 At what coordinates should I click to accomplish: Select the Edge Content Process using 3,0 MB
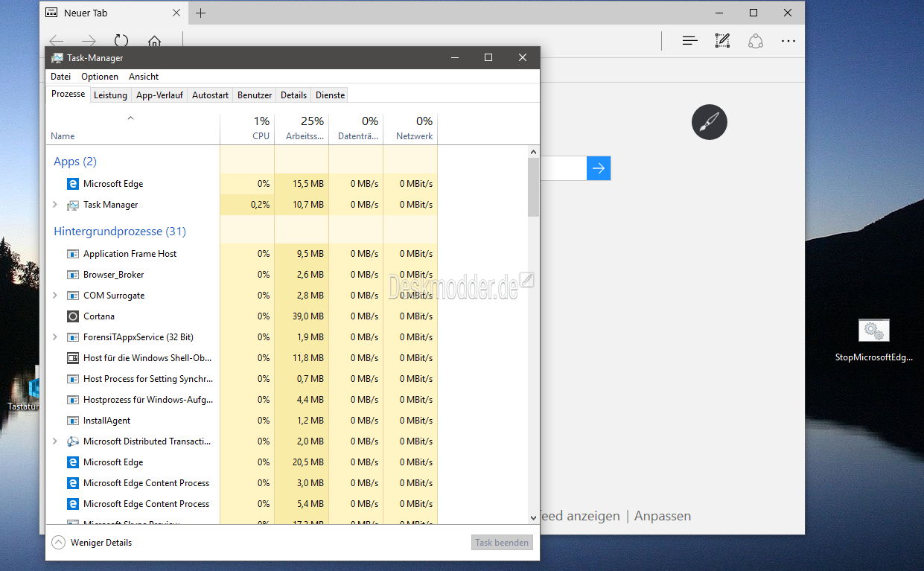click(147, 483)
